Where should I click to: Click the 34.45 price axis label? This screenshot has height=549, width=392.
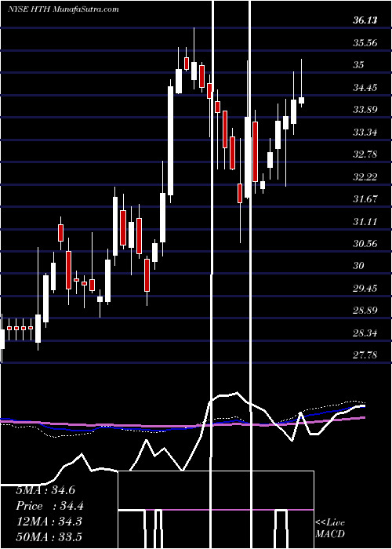[365, 88]
